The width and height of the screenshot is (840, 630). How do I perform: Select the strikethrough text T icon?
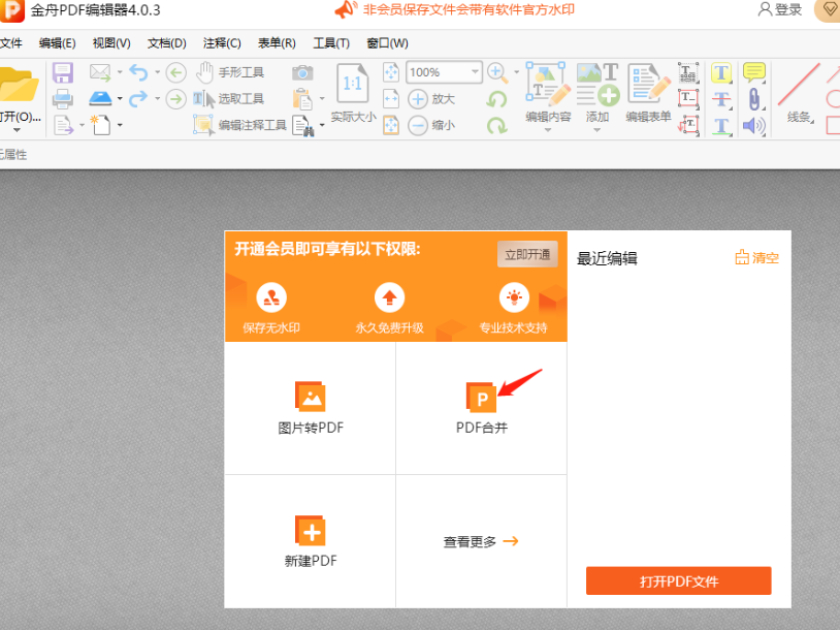[721, 99]
